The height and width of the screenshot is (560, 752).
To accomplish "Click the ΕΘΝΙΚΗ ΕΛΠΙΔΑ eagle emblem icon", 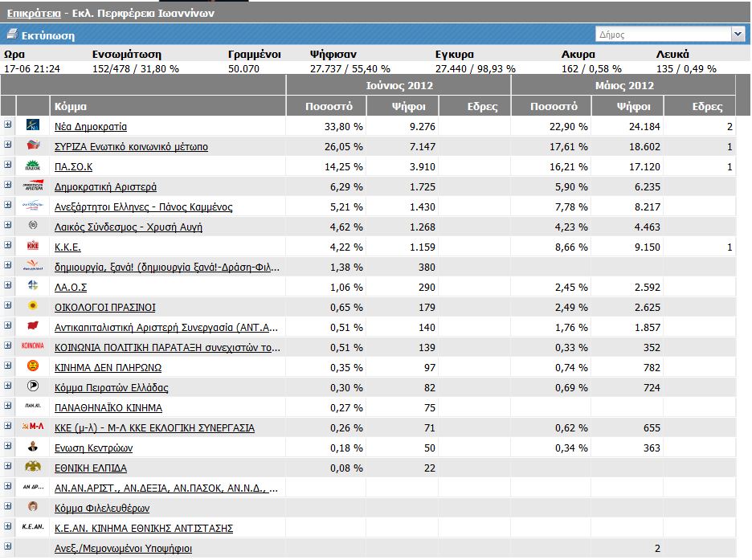I will [x=33, y=467].
